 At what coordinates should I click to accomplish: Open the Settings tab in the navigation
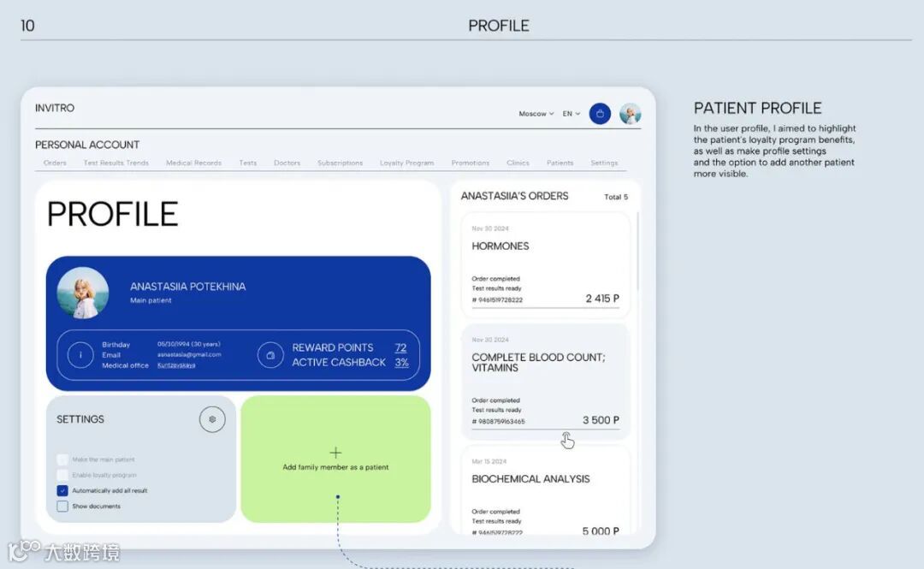click(x=604, y=163)
